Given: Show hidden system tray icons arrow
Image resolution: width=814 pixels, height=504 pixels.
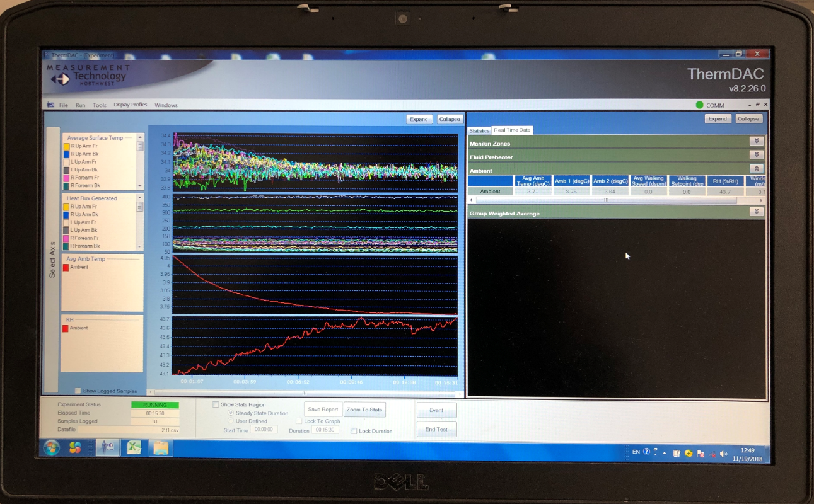Looking at the screenshot, I should point(665,452).
